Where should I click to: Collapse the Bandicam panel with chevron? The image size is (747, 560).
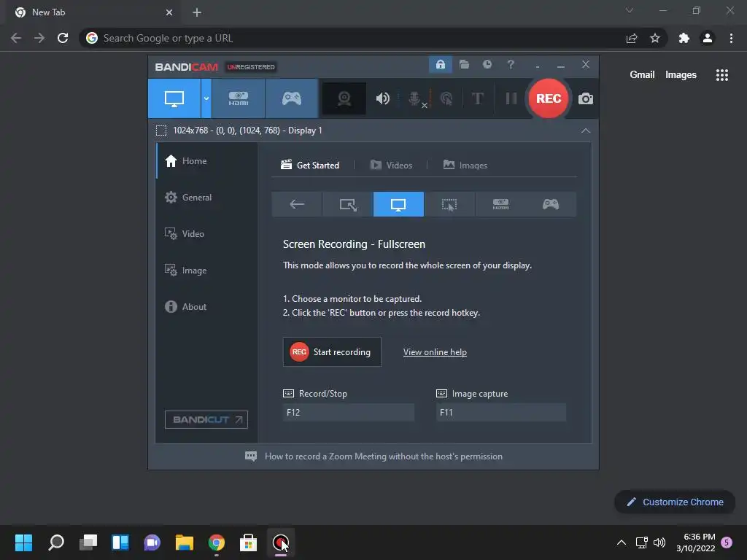click(x=586, y=131)
